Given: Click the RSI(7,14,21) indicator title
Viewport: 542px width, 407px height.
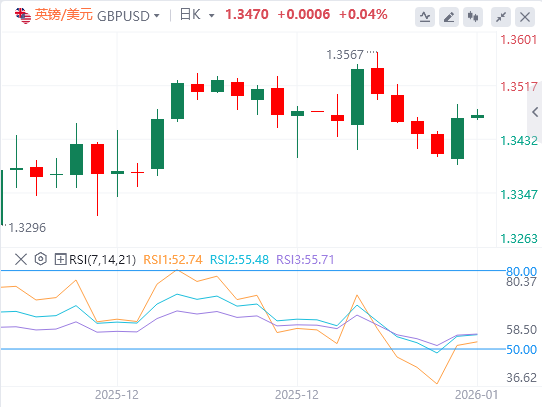Looking at the screenshot, I should 103,259.
